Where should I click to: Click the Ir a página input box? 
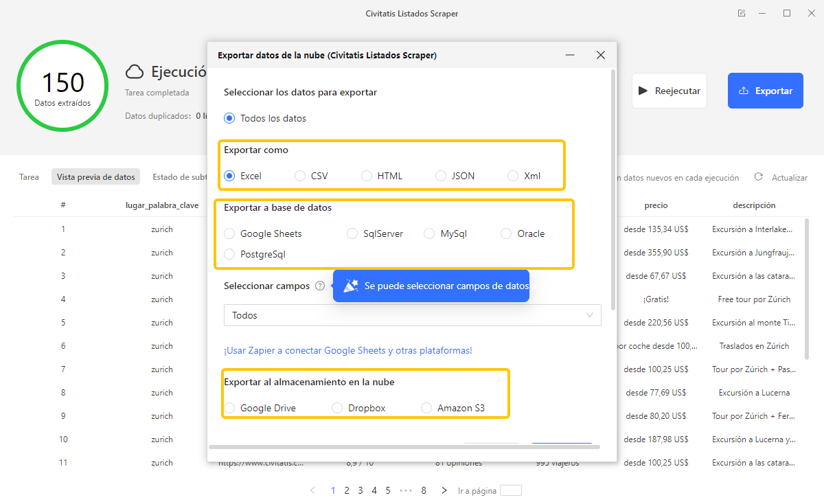pyautogui.click(x=510, y=490)
